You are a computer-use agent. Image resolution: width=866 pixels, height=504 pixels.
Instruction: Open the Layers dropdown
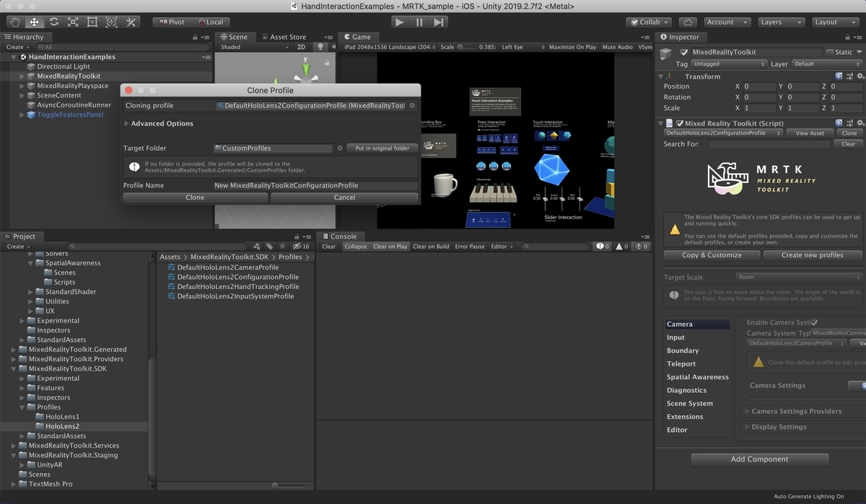tap(781, 22)
